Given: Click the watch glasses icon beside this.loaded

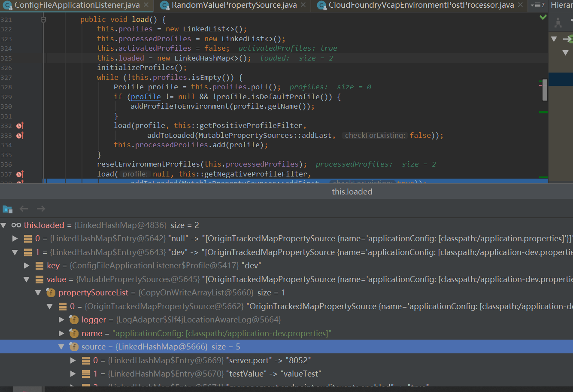Looking at the screenshot, I should coord(16,225).
